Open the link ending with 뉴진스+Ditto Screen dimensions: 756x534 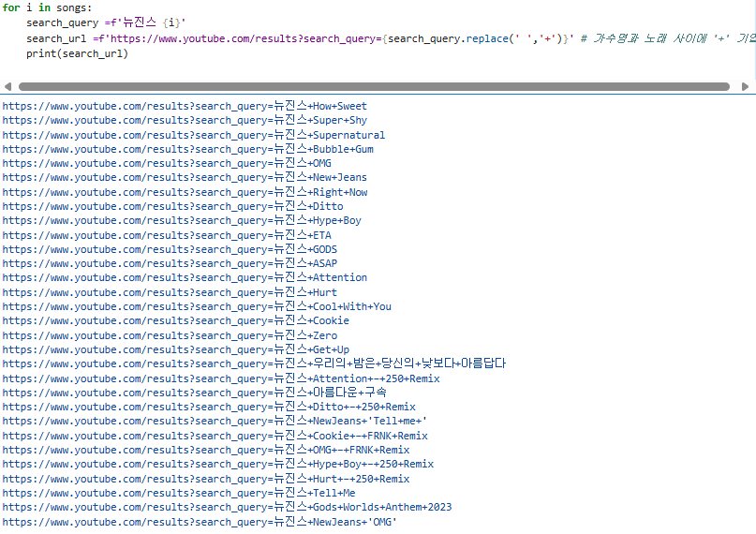coord(172,206)
